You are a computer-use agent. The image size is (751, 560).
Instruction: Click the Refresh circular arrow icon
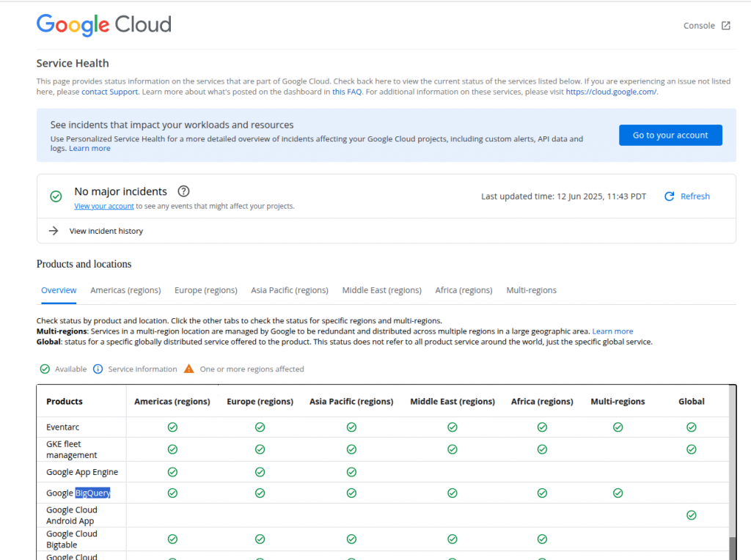click(669, 196)
